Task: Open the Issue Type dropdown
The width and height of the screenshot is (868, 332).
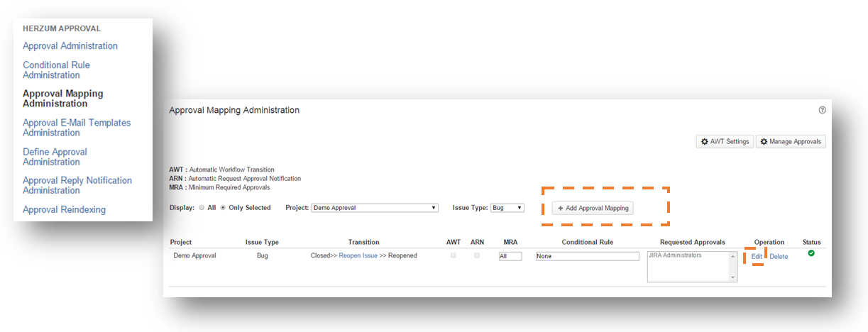Action: point(507,208)
